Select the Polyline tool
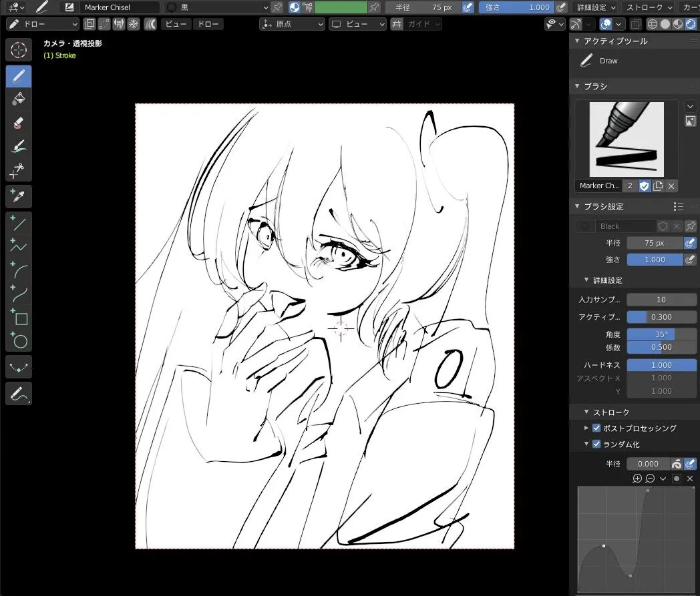Viewport: 700px width, 596px height. click(18, 246)
